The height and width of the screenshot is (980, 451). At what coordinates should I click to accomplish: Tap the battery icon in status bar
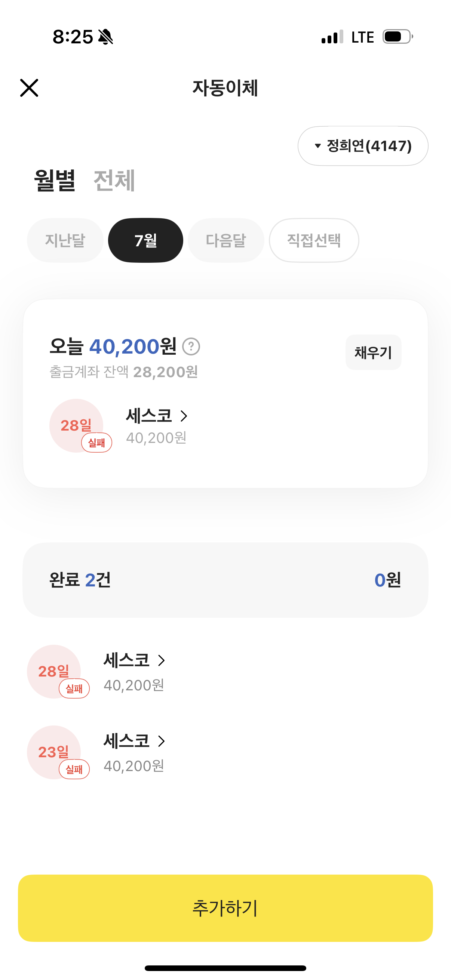[398, 37]
